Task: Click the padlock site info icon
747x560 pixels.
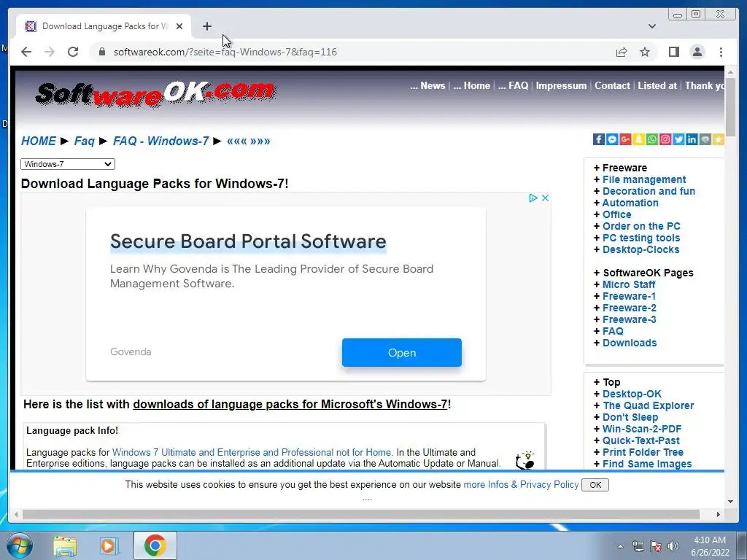Action: (x=101, y=52)
